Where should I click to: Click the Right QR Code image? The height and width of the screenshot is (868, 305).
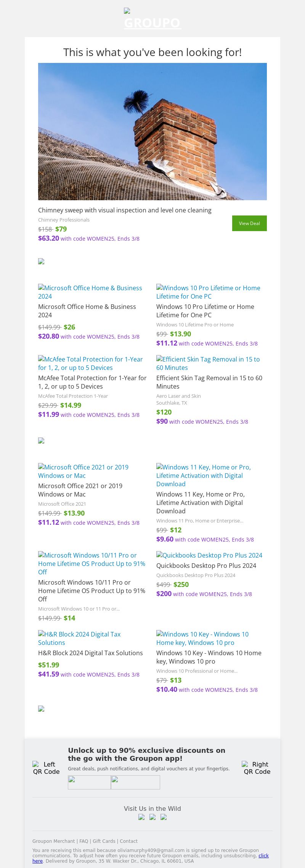coord(257,768)
